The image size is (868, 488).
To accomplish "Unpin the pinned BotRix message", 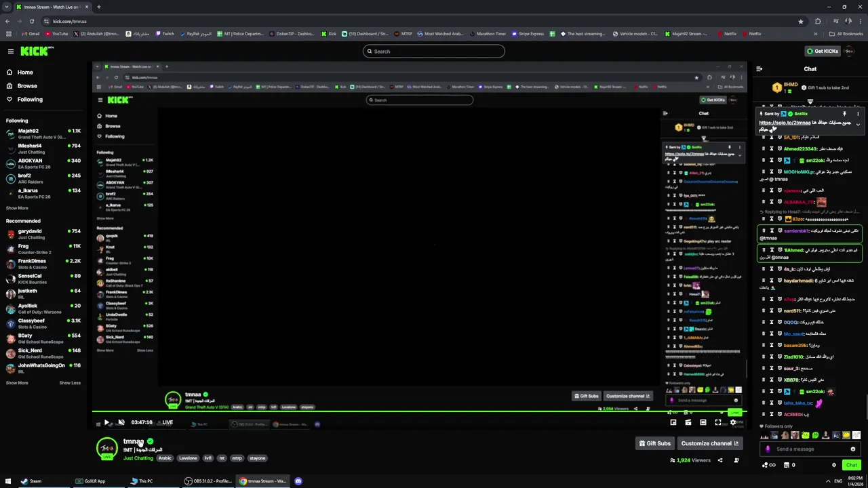I will coord(844,114).
